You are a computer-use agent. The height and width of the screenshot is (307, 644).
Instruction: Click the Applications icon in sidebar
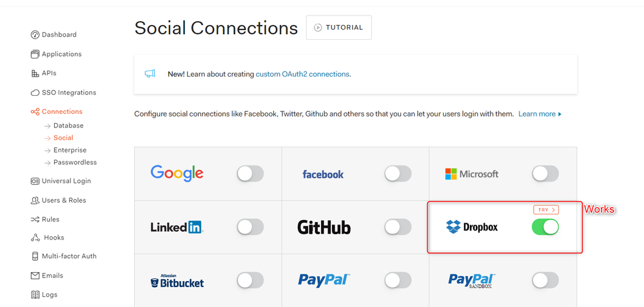(x=35, y=54)
